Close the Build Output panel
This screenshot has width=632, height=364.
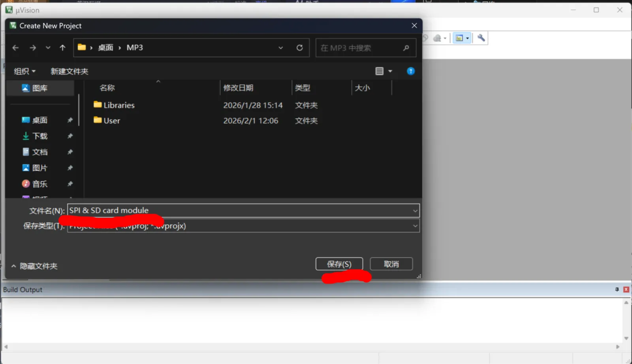click(x=626, y=289)
